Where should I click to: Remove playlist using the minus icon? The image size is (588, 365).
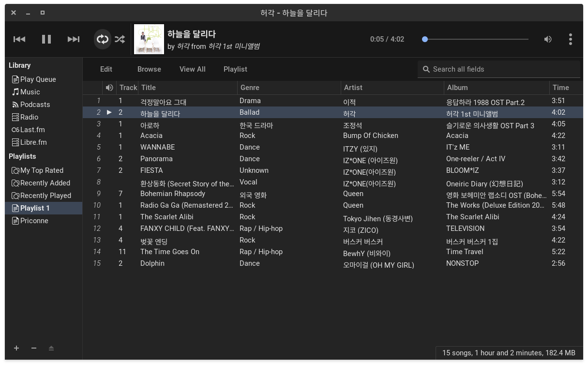(x=34, y=348)
